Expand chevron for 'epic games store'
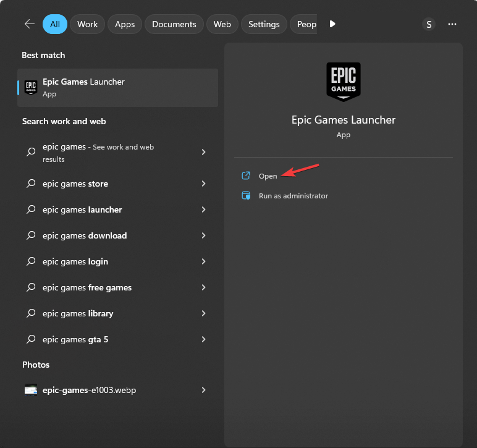 point(203,184)
